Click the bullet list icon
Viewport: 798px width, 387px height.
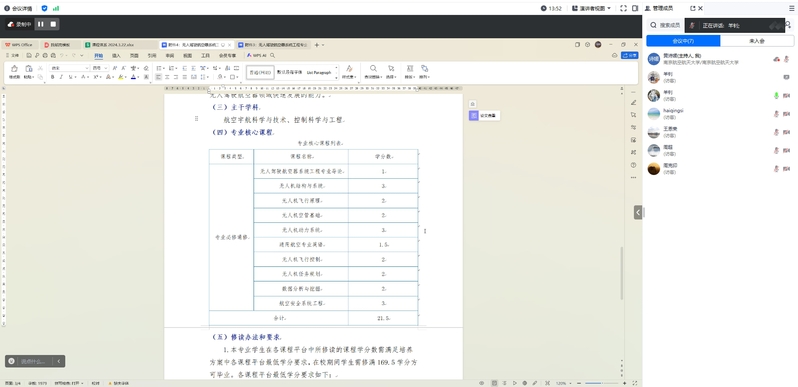click(x=159, y=68)
